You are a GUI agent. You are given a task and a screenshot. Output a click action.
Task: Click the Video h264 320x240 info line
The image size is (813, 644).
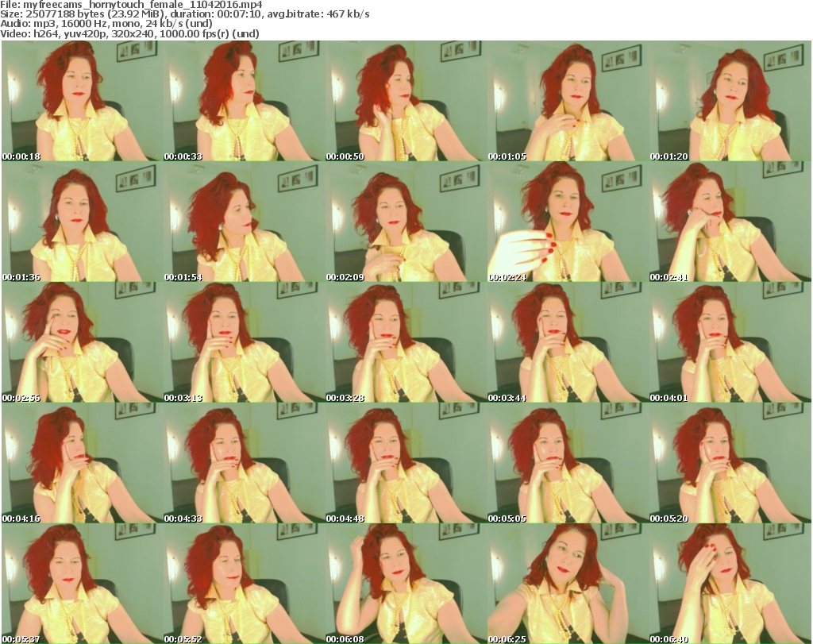click(x=129, y=33)
